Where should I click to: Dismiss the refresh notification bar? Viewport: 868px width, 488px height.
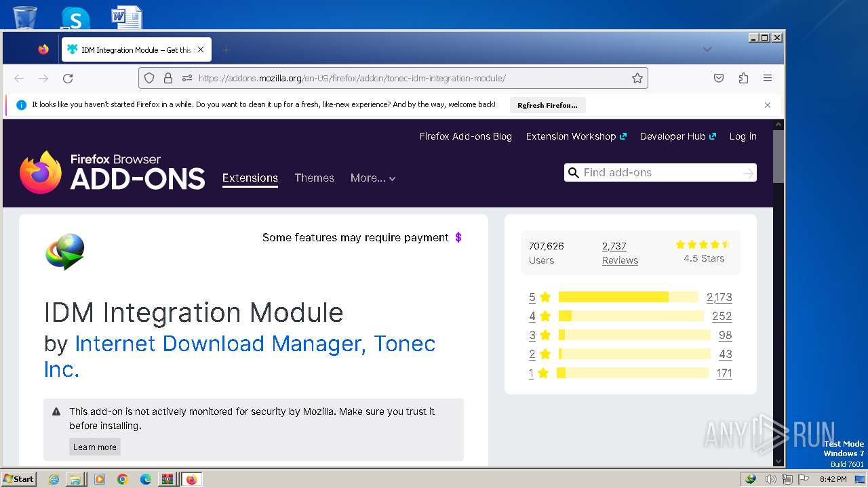[768, 105]
